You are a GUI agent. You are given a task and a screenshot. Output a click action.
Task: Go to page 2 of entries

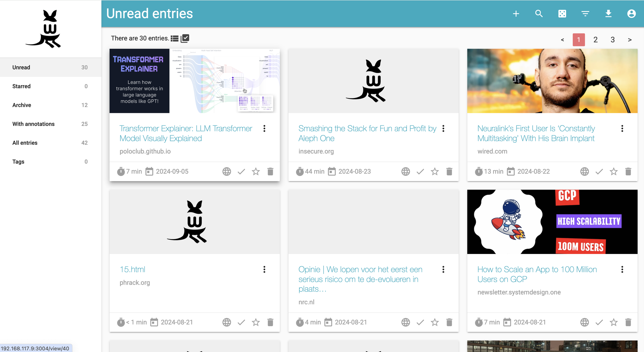(x=595, y=40)
